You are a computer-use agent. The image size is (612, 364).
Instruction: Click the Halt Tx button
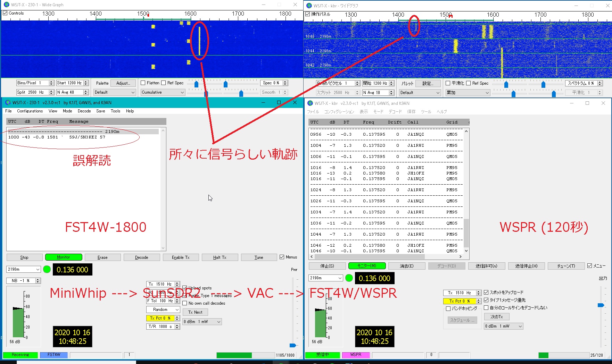click(220, 257)
